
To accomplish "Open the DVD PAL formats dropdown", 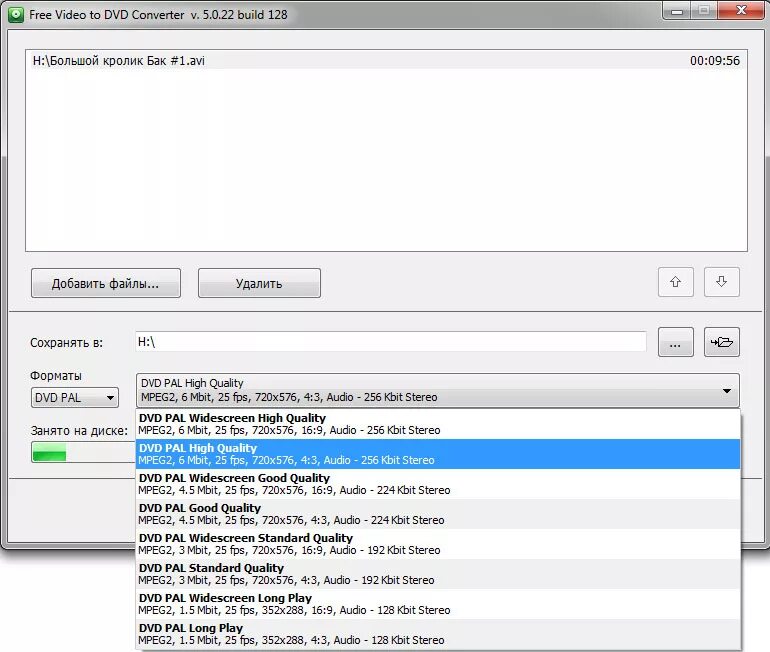I will (x=75, y=397).
